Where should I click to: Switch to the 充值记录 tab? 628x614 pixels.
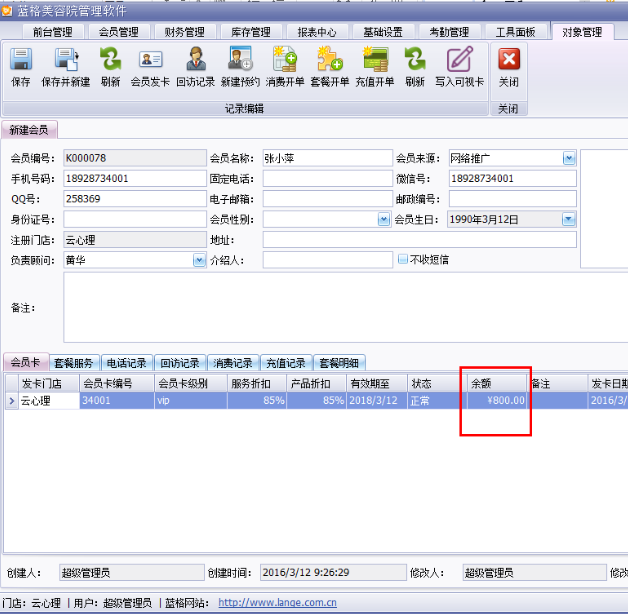[x=285, y=363]
